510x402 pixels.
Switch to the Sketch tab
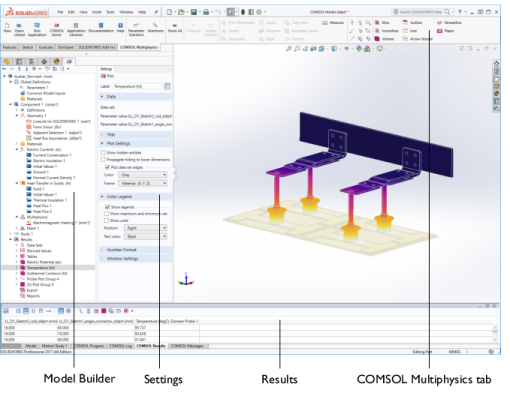(27, 47)
